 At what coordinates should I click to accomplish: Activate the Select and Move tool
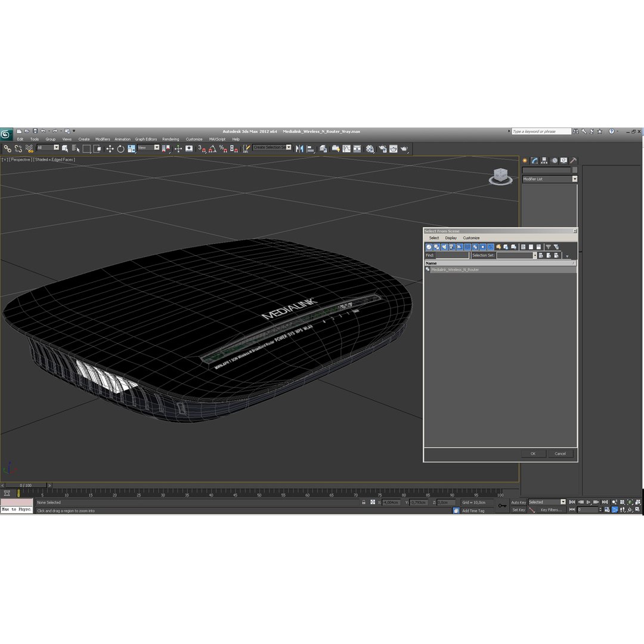coord(110,148)
